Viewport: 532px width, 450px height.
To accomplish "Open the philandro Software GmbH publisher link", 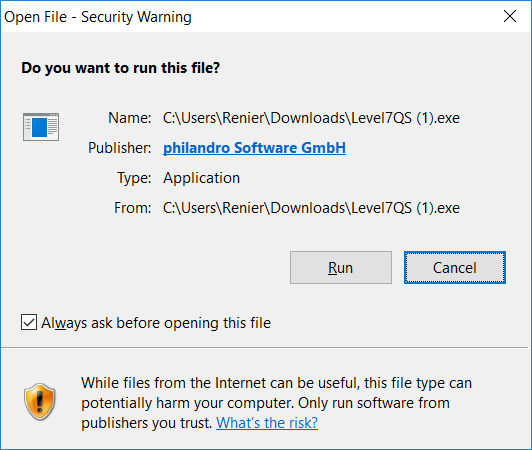I will [254, 148].
